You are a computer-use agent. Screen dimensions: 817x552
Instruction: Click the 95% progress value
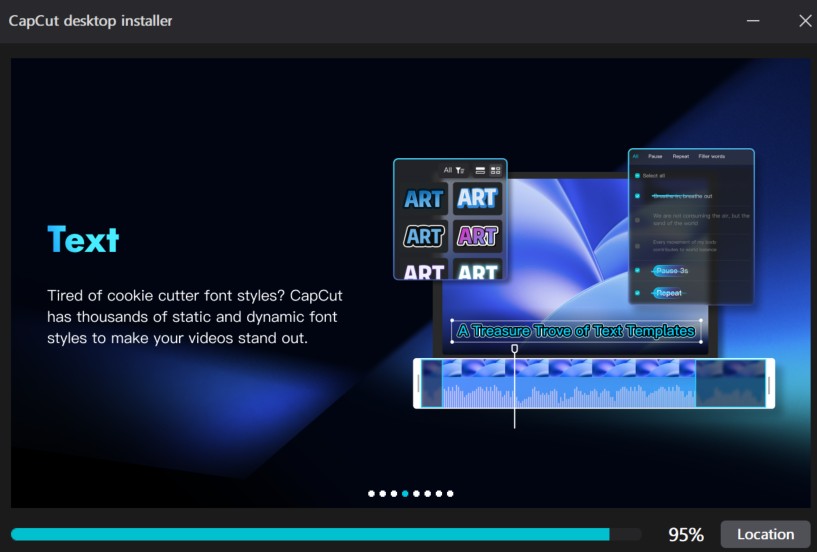(686, 535)
